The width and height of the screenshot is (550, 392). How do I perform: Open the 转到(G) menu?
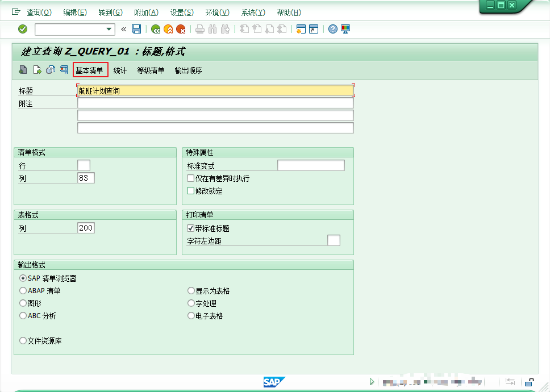point(110,12)
